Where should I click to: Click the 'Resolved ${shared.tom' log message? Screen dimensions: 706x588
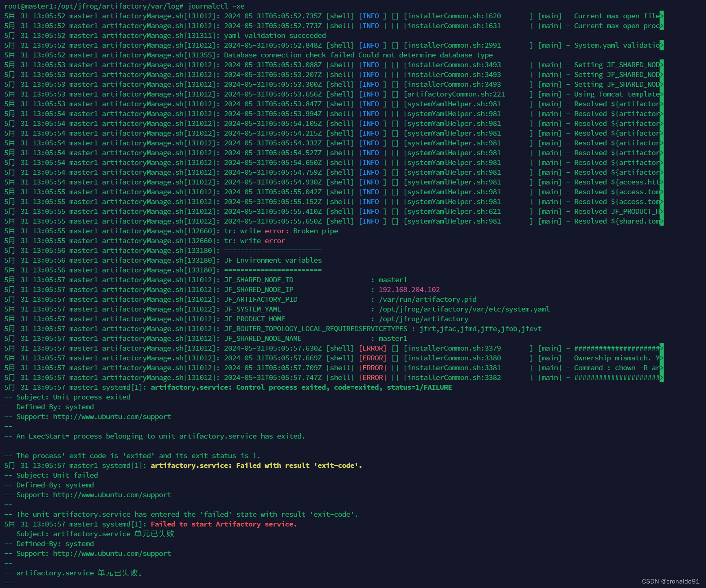(617, 221)
